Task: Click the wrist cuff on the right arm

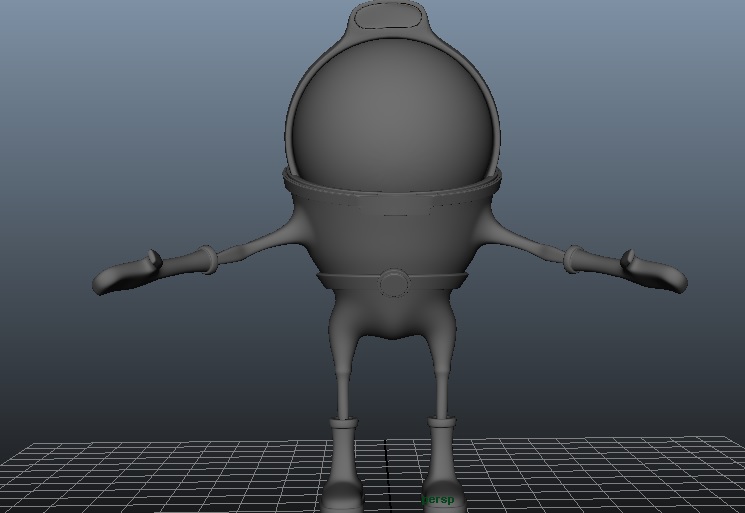Action: [x=573, y=259]
